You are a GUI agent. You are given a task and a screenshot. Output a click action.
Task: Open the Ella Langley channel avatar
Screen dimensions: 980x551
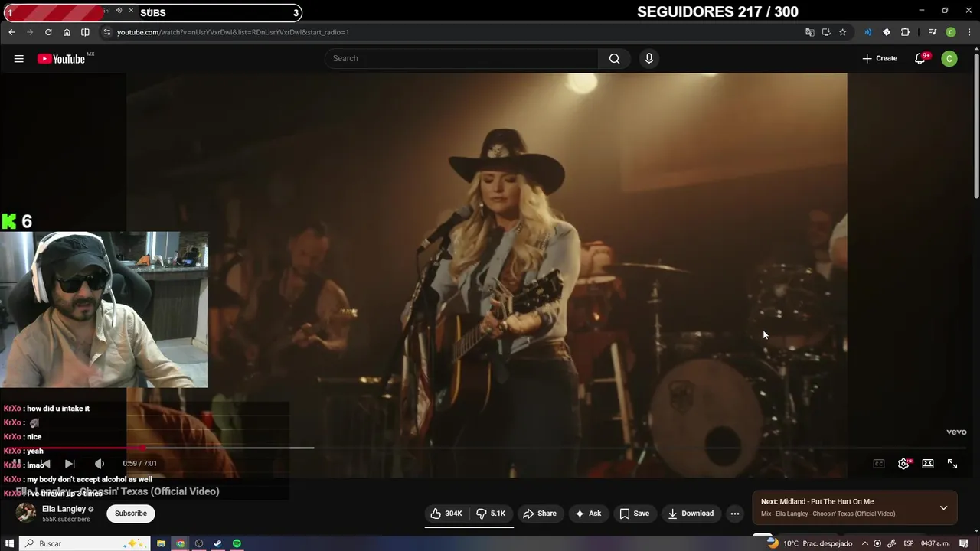coord(26,513)
